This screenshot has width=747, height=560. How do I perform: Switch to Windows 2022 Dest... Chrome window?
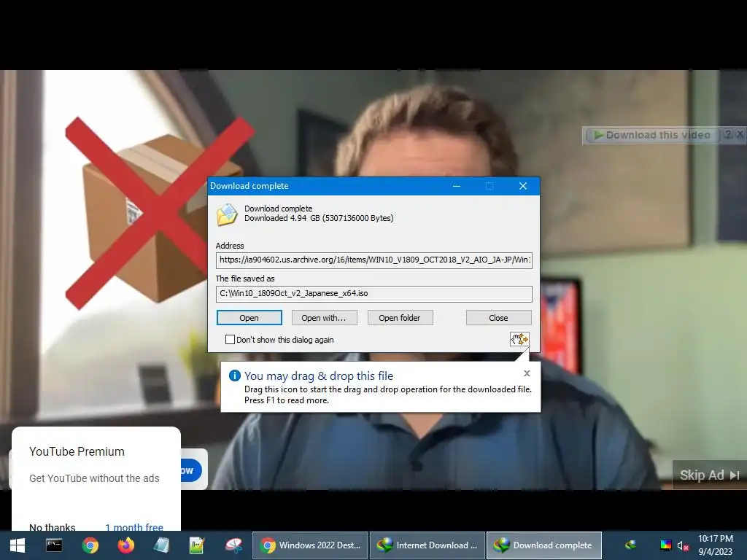(310, 545)
